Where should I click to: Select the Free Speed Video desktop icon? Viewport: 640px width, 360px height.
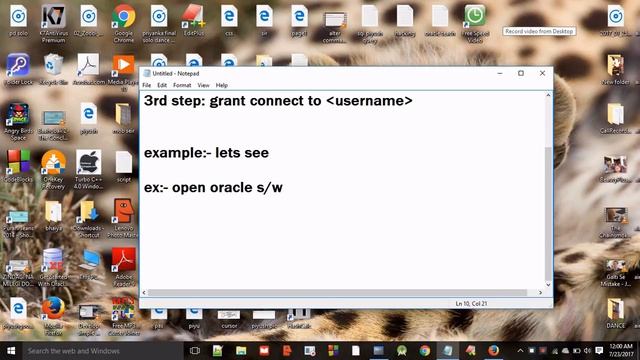tap(475, 23)
